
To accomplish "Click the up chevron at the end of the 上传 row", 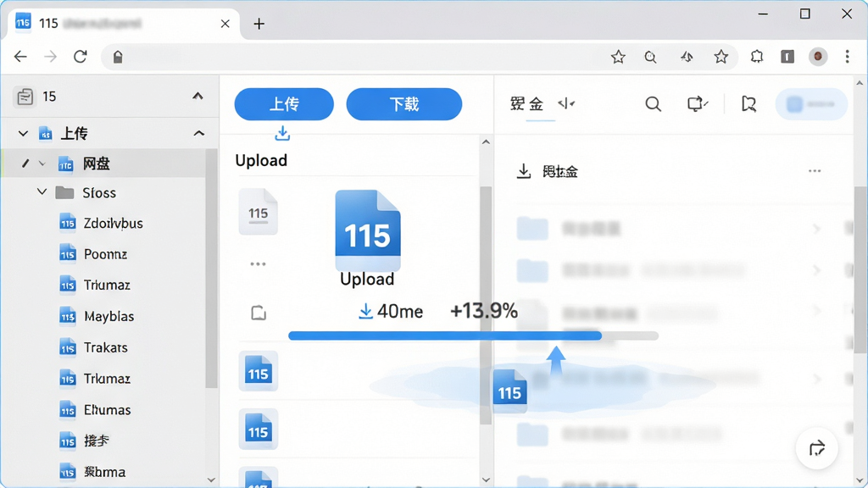I will coord(198,133).
